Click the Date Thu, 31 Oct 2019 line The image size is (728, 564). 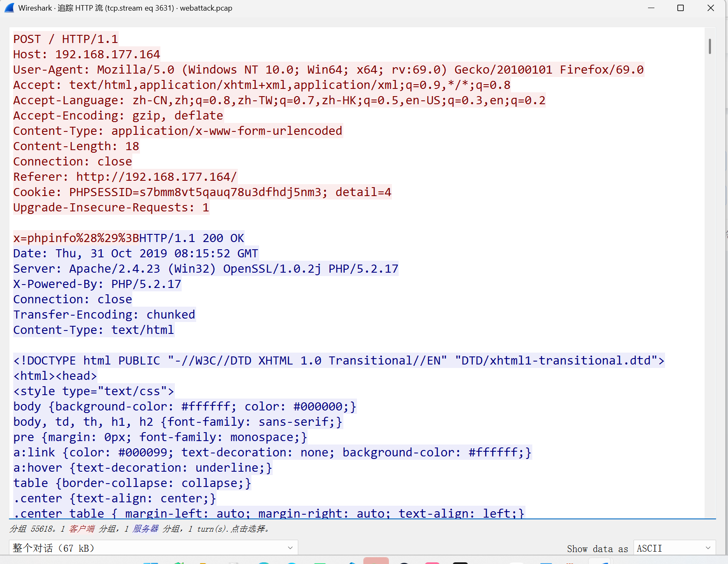point(136,254)
